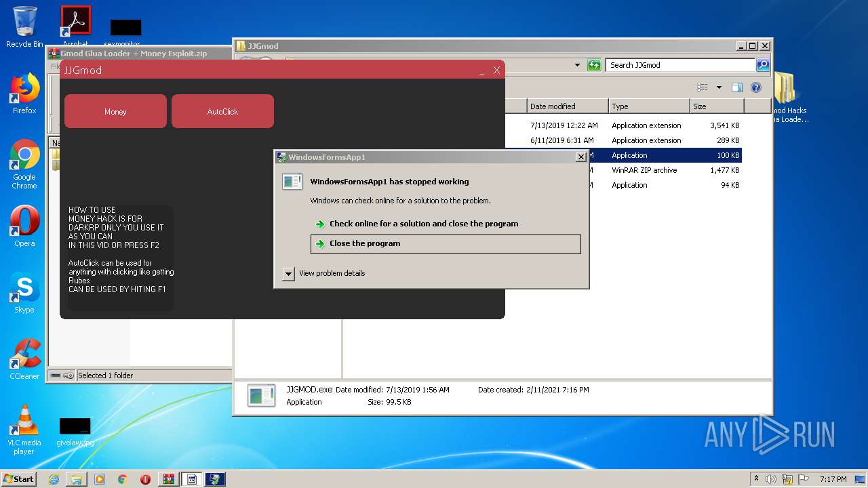This screenshot has height=488, width=868.
Task: Maximize the JJGmod Explorer window
Action: [x=753, y=46]
